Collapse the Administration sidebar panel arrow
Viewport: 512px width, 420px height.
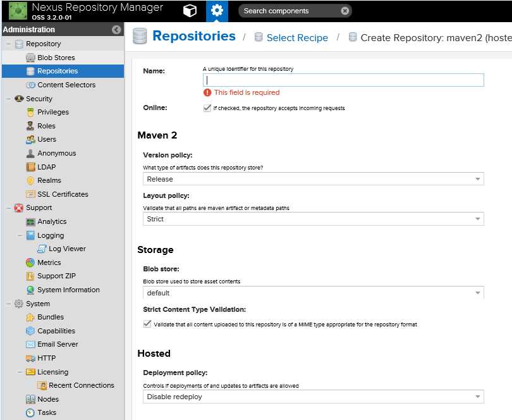click(116, 30)
